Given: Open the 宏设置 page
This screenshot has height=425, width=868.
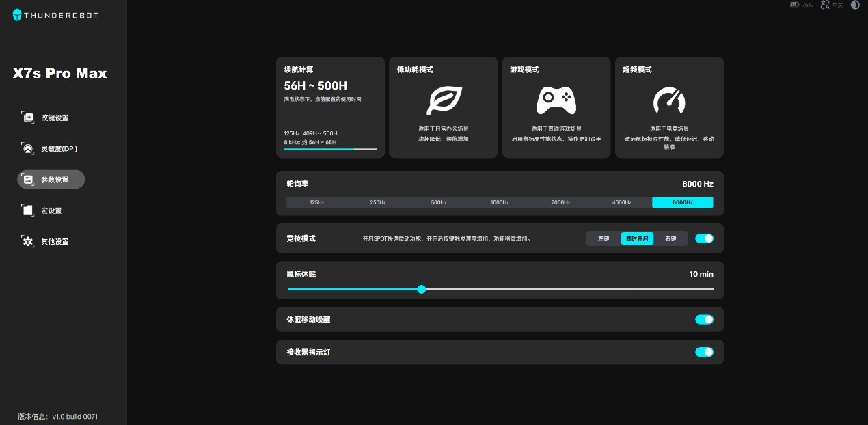Looking at the screenshot, I should coord(51,210).
